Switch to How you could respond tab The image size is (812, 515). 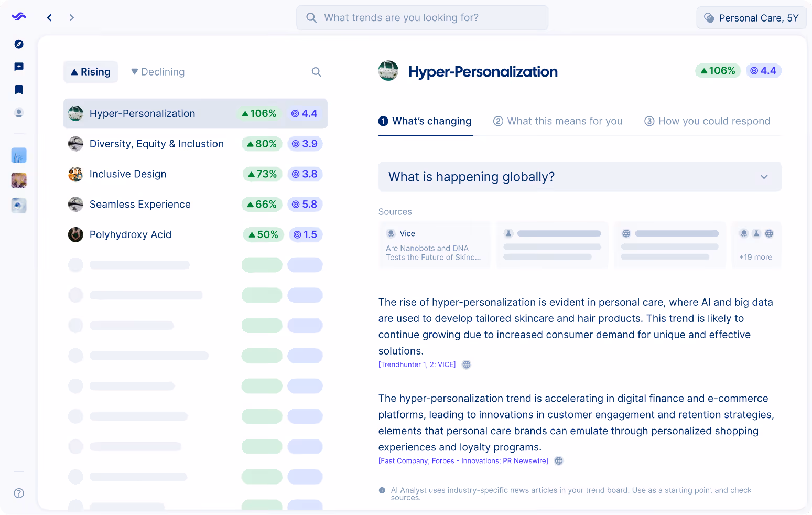coord(707,121)
